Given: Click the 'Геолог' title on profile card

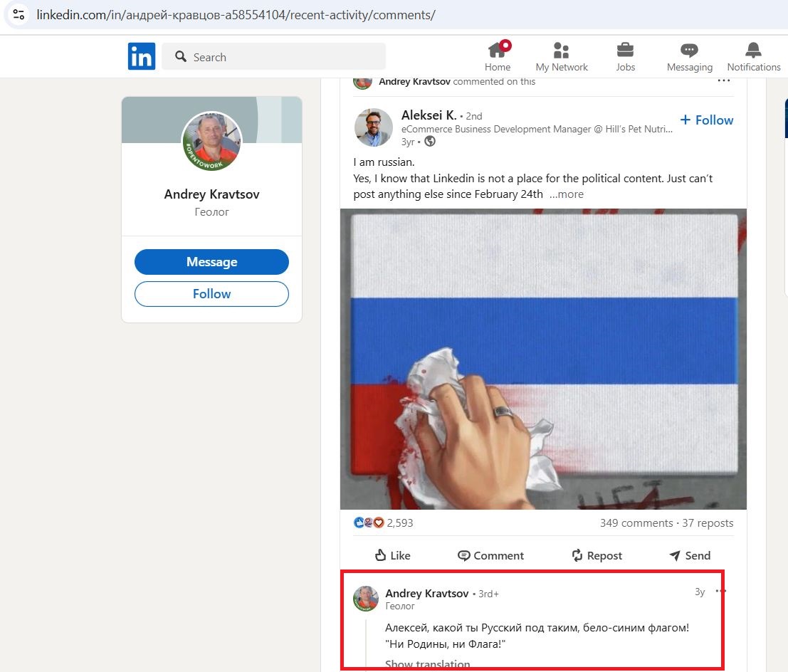Looking at the screenshot, I should point(211,212).
